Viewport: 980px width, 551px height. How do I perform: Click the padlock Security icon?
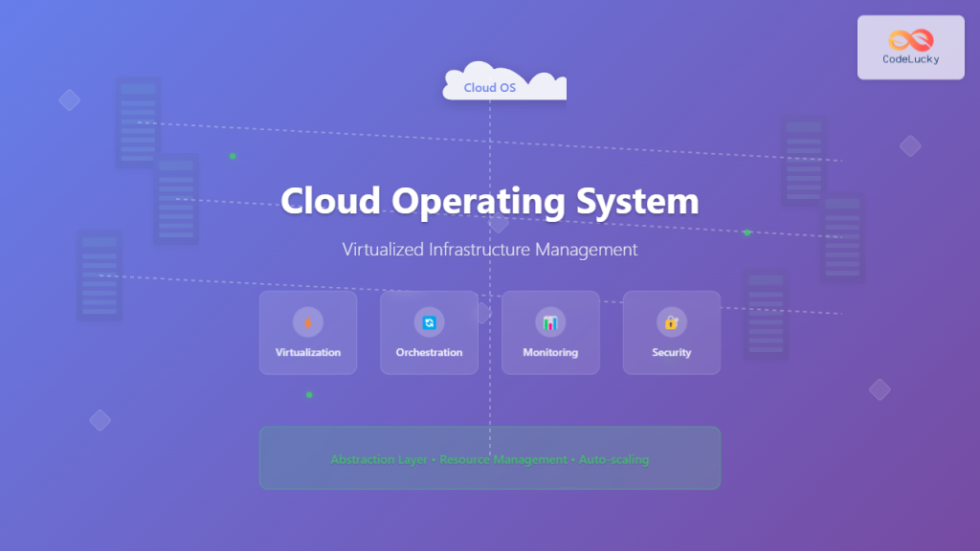tap(671, 323)
